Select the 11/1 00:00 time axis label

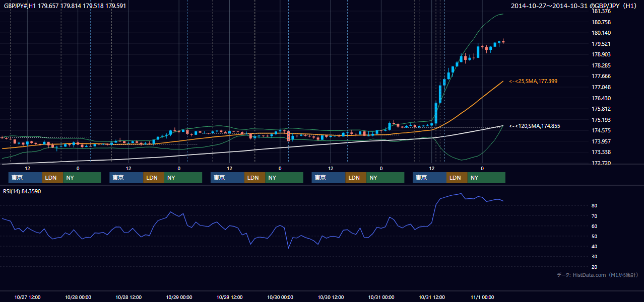[482, 297]
